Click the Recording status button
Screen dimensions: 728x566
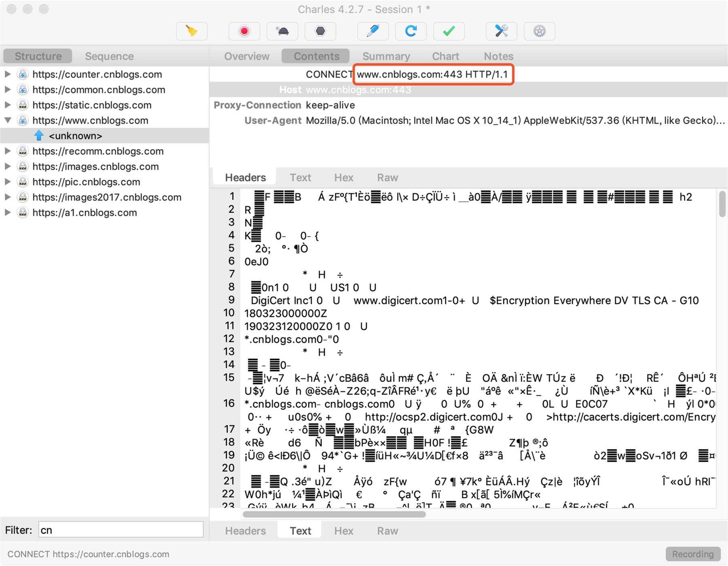693,554
